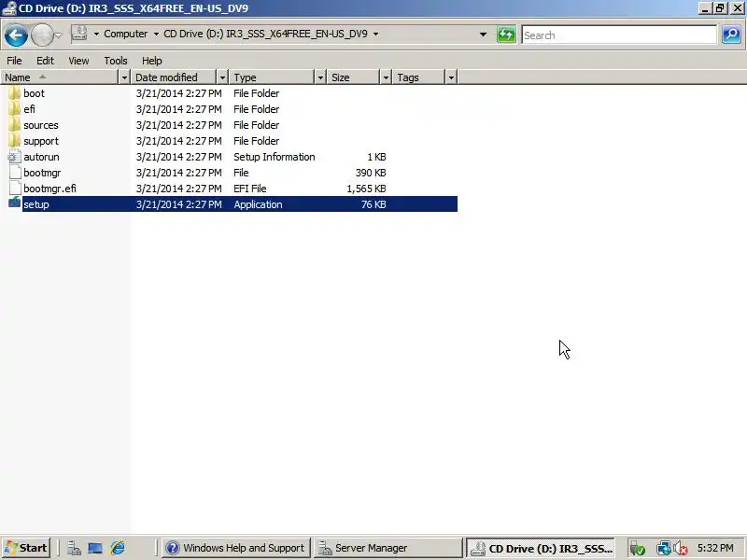Click the drive icon in the address bar
The width and height of the screenshot is (747, 560).
pos(79,34)
